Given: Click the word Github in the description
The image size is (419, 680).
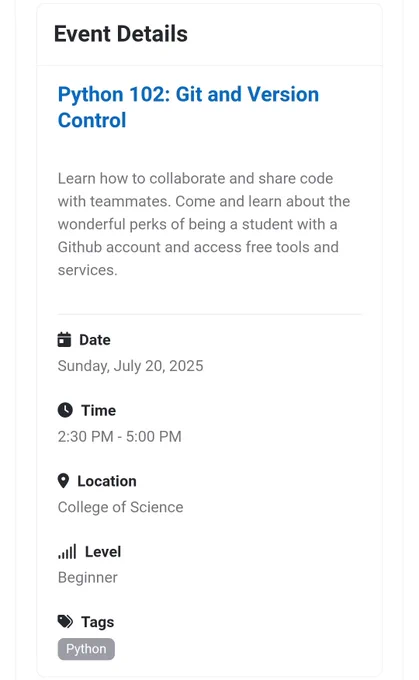Looking at the screenshot, I should (x=80, y=247).
